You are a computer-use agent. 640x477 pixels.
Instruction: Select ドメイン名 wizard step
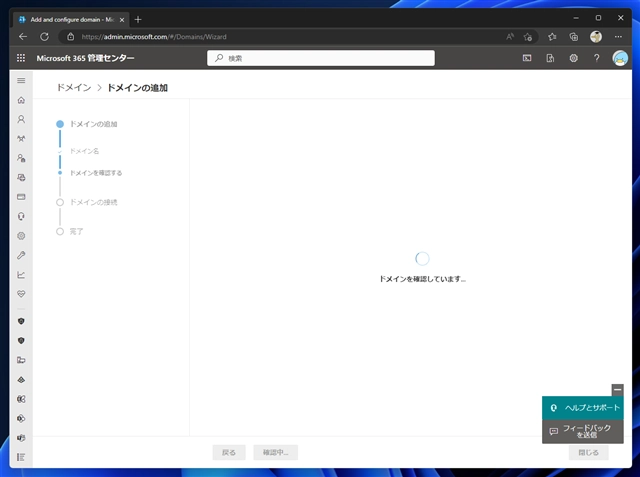[x=84, y=151]
